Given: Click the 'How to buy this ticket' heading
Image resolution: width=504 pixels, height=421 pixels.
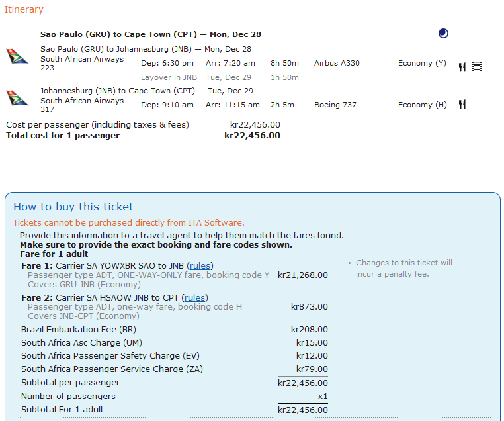Looking at the screenshot, I should (x=73, y=207).
